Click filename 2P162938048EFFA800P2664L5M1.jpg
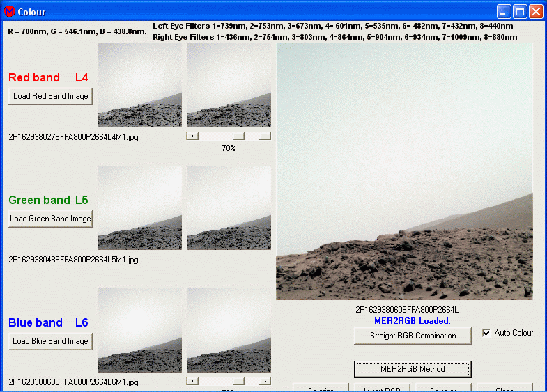The height and width of the screenshot is (392, 547). (x=73, y=260)
